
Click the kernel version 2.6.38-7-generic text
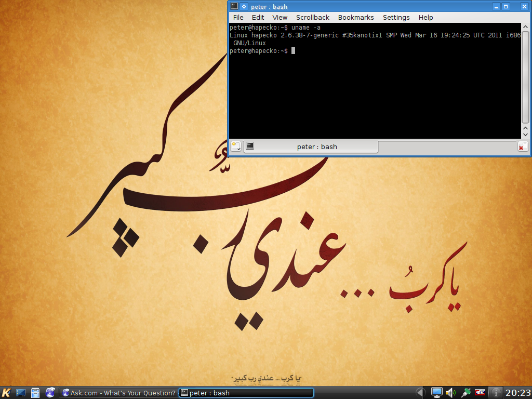[310, 35]
